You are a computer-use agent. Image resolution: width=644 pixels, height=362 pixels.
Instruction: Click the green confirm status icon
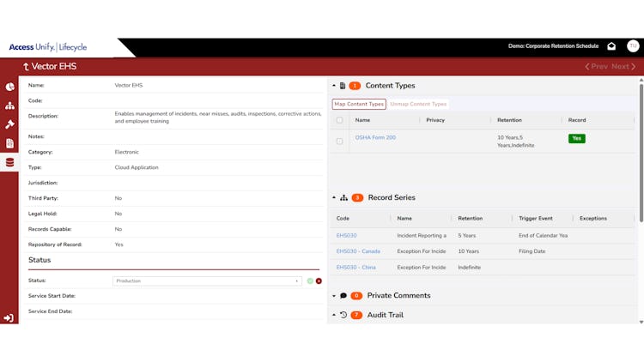[x=310, y=281]
